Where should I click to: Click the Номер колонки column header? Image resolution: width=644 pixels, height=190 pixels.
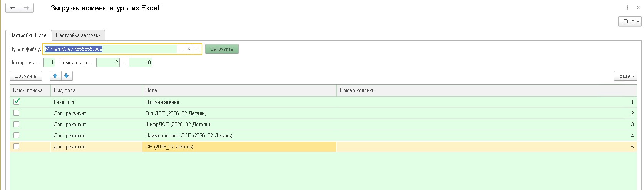coord(487,90)
